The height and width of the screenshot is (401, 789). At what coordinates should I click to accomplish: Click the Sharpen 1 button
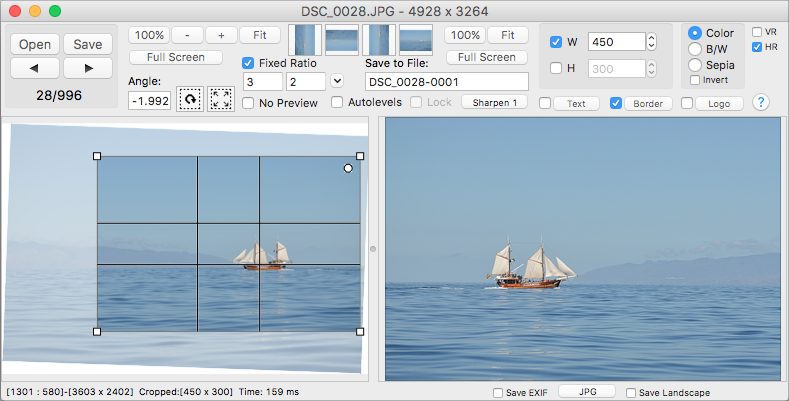coord(494,102)
